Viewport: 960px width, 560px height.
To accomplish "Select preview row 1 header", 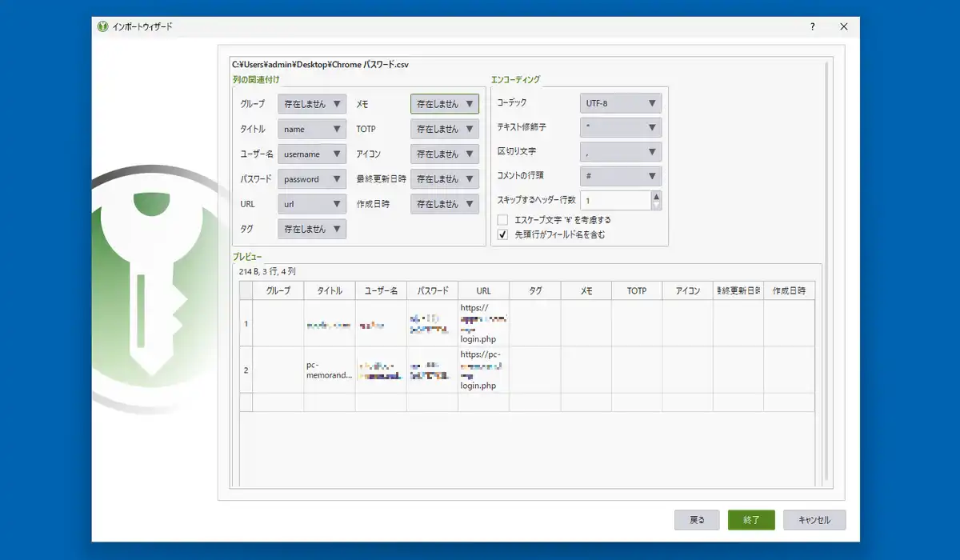I will (x=246, y=323).
